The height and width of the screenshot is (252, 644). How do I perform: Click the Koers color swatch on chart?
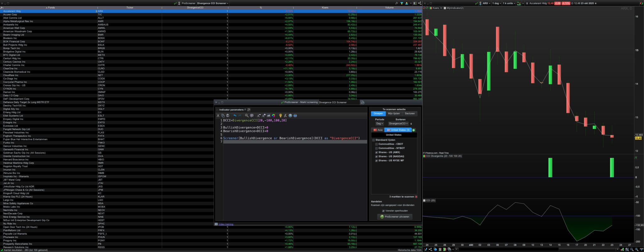431,8
